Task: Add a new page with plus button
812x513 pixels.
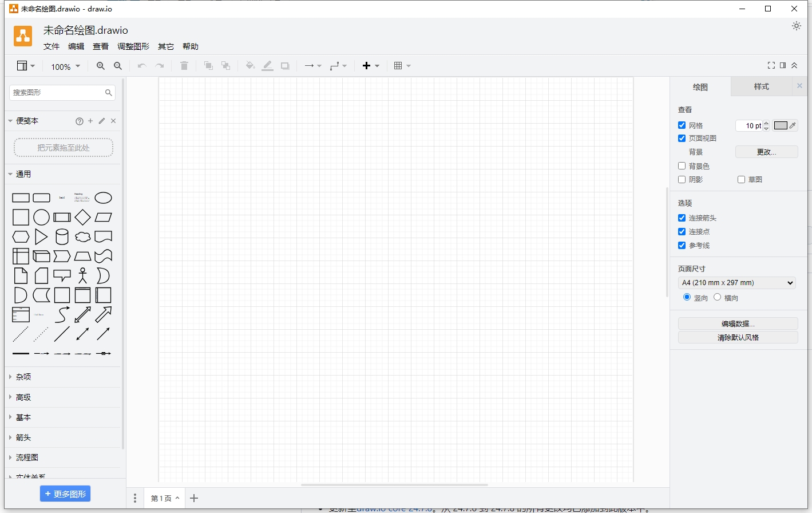Action: (x=194, y=498)
